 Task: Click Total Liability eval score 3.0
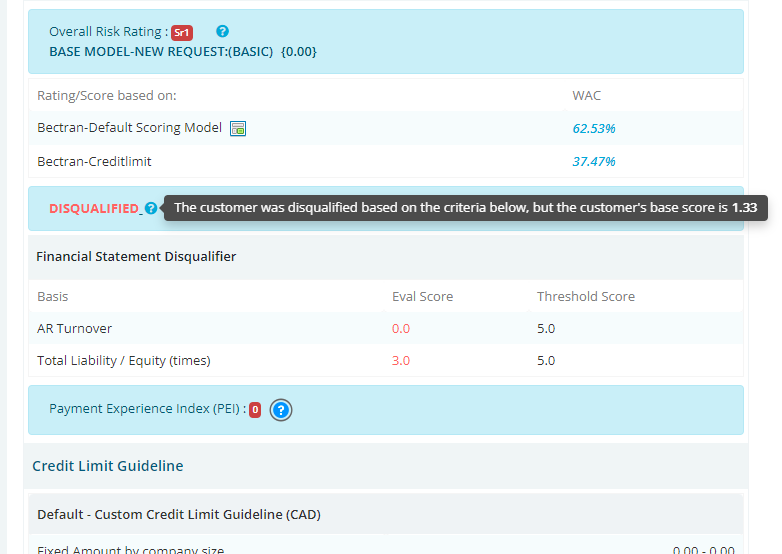click(401, 361)
